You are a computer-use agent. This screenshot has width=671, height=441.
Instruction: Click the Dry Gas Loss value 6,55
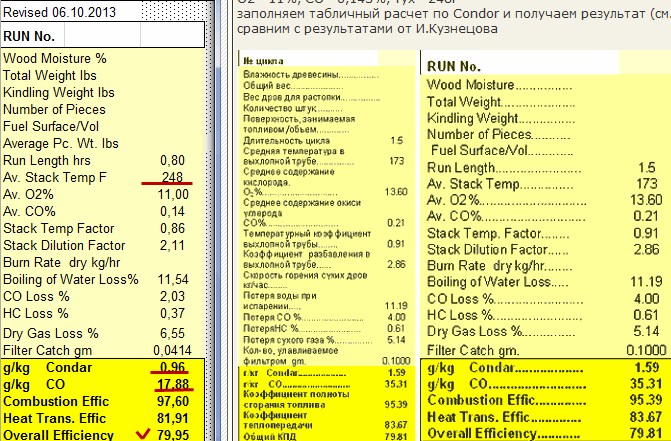pyautogui.click(x=173, y=331)
